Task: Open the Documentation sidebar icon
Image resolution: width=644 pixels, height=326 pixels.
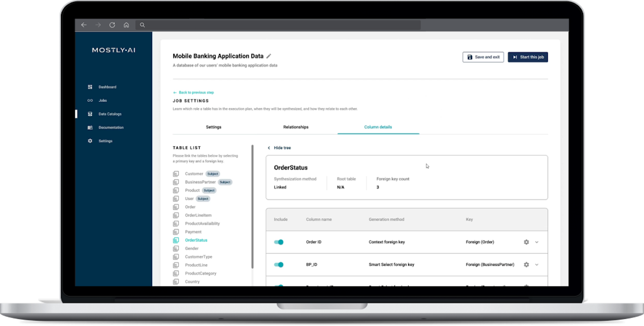Action: tap(90, 128)
